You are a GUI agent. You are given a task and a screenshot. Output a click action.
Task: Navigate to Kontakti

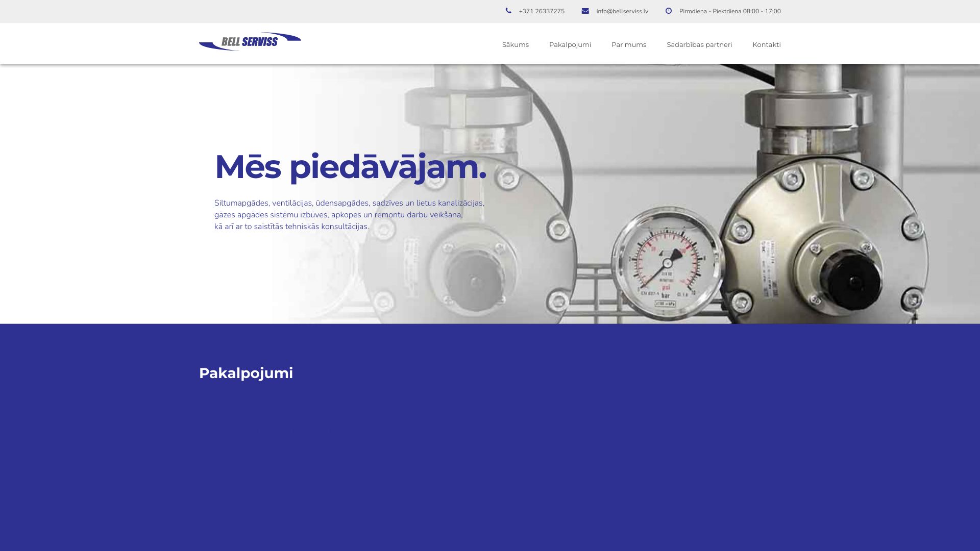(766, 44)
